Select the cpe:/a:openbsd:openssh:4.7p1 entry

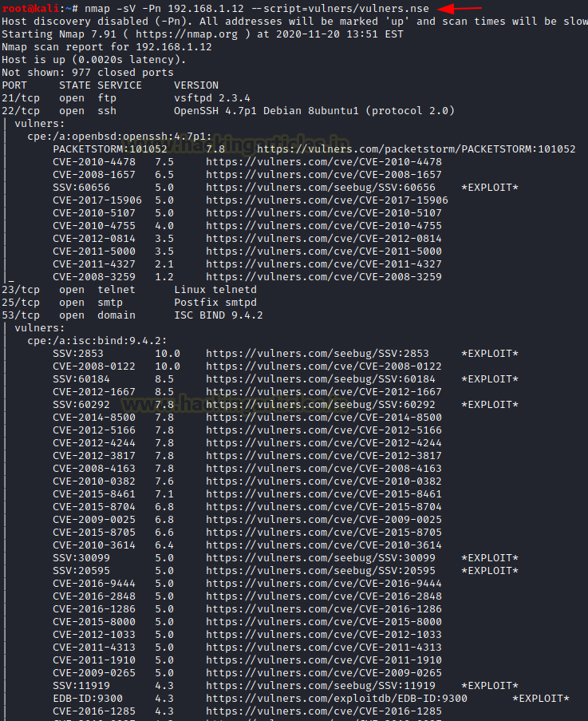click(x=120, y=137)
